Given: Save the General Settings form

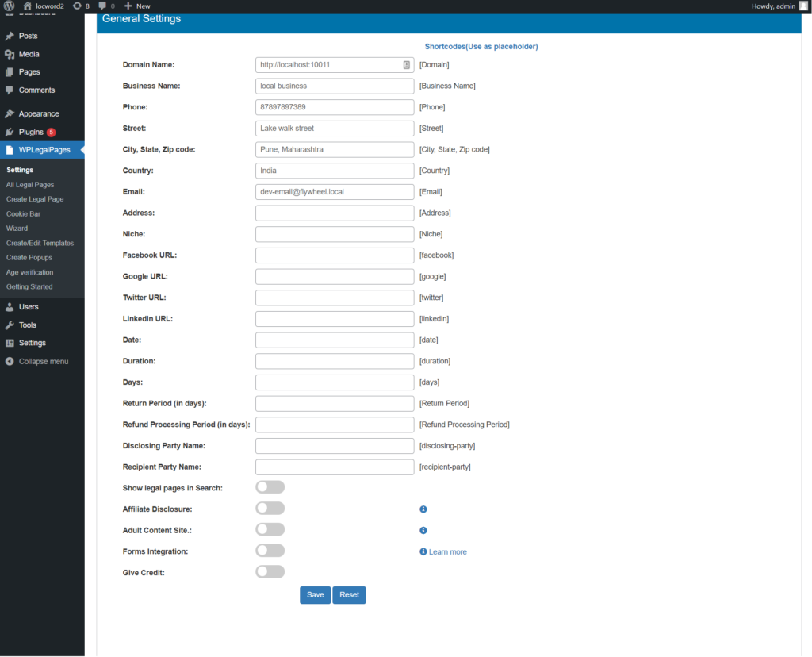Looking at the screenshot, I should click(315, 594).
